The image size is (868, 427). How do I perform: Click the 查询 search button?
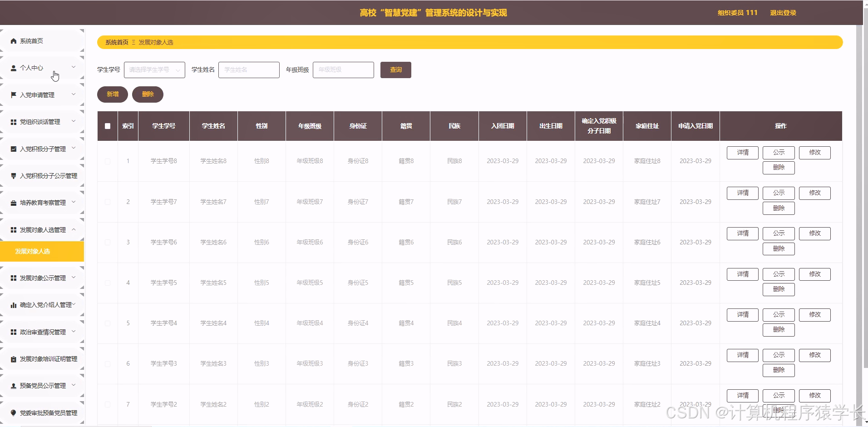coord(396,70)
